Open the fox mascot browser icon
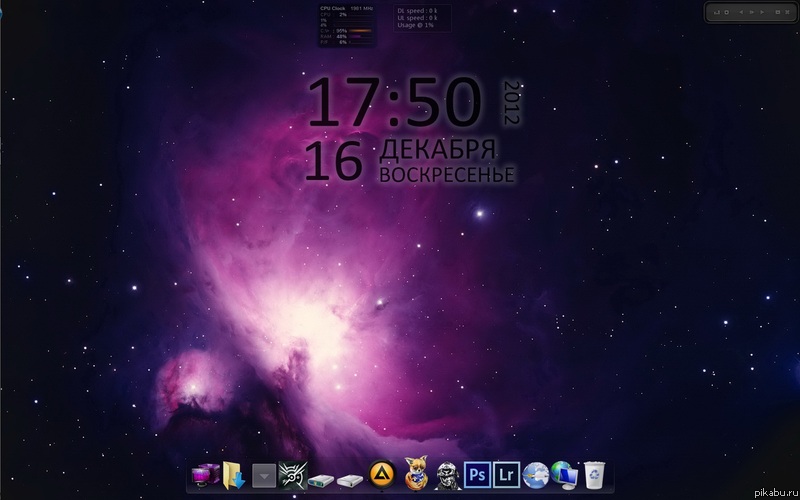Image resolution: width=800 pixels, height=500 pixels. [416, 473]
